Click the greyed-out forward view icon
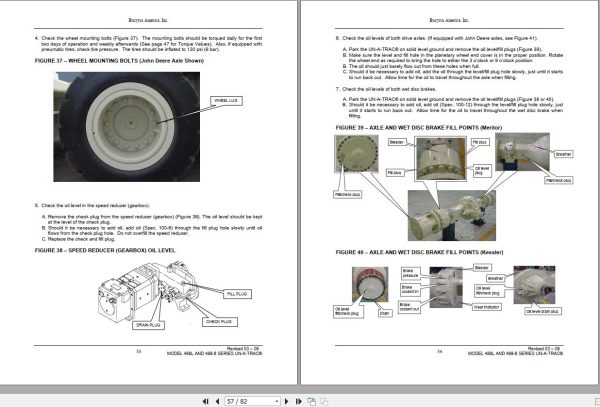Screen dimensions: 600x407 pyautogui.click(x=324, y=401)
